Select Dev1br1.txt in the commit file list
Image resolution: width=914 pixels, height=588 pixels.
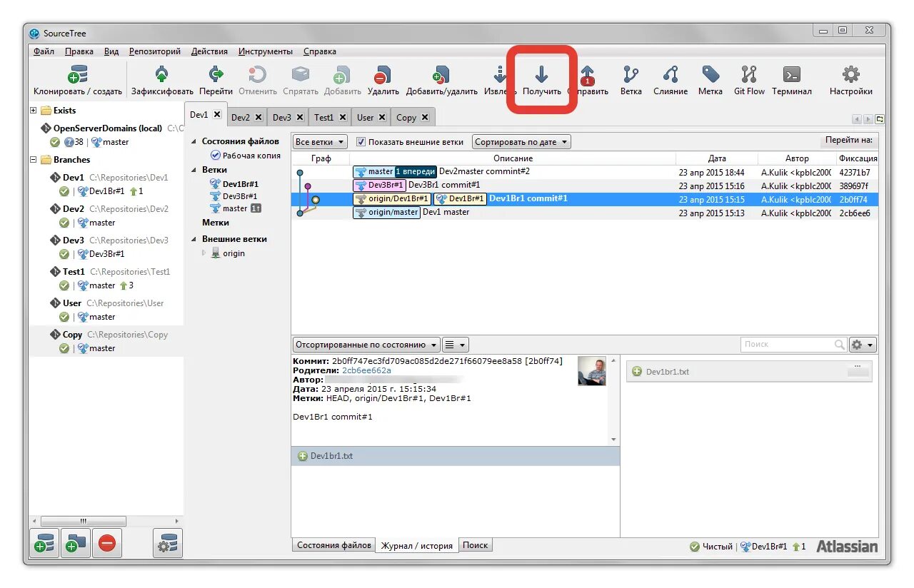[x=456, y=456]
